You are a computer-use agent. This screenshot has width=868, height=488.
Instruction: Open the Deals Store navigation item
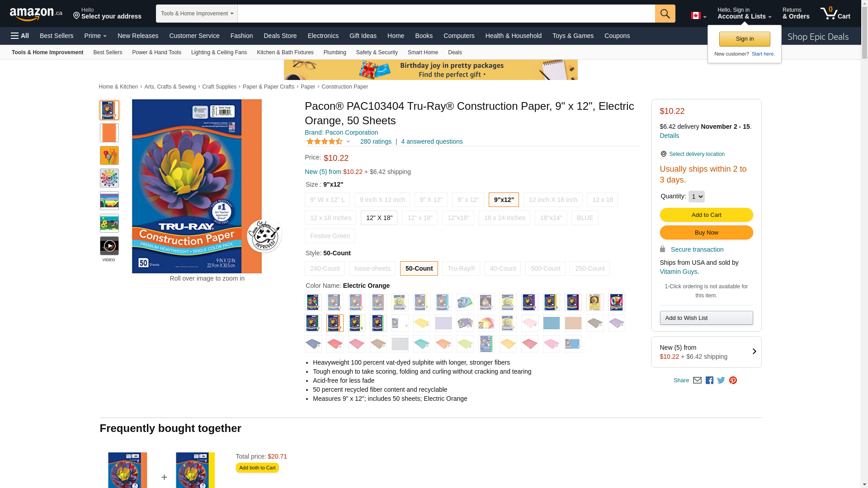(x=280, y=36)
